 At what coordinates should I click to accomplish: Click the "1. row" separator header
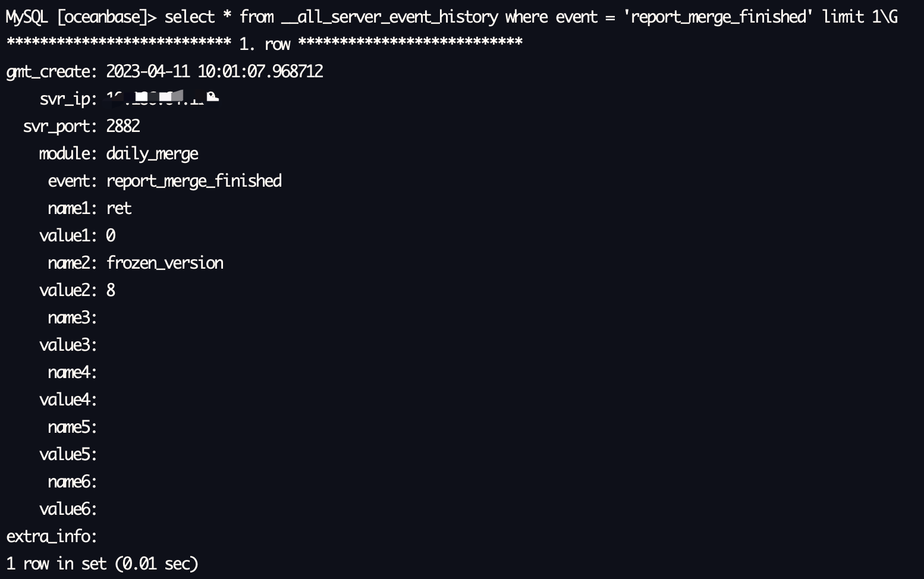click(265, 45)
